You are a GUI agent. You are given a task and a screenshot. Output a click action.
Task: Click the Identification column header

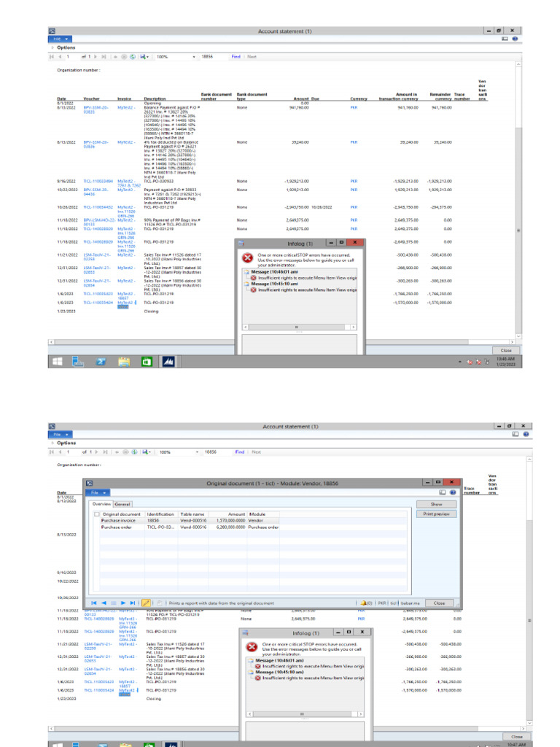click(160, 514)
